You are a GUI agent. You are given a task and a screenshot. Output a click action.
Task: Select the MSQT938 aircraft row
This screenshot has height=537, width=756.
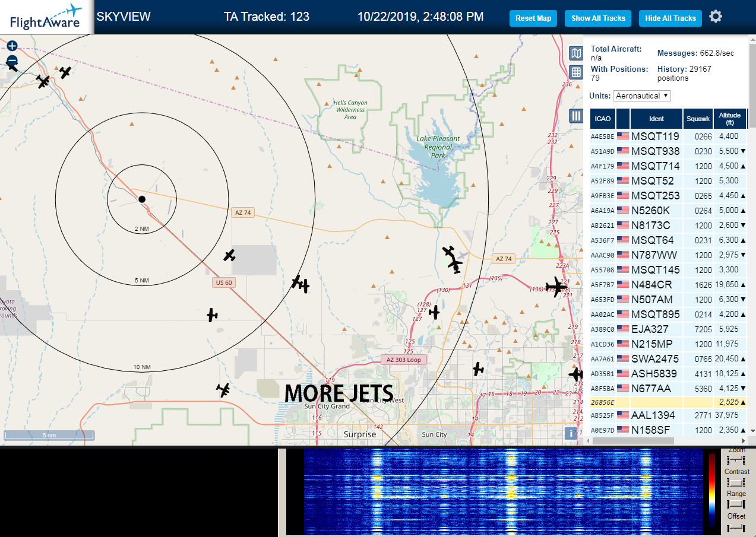pyautogui.click(x=668, y=151)
